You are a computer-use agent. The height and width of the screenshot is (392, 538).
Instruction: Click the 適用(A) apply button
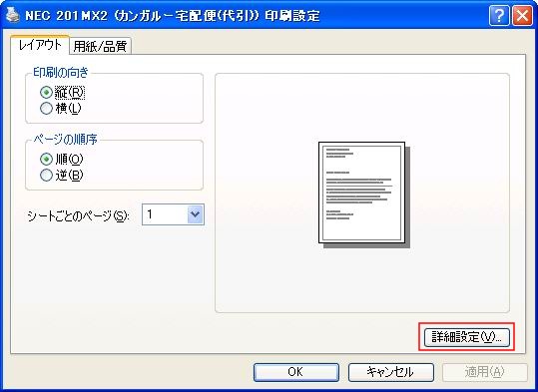point(485,372)
